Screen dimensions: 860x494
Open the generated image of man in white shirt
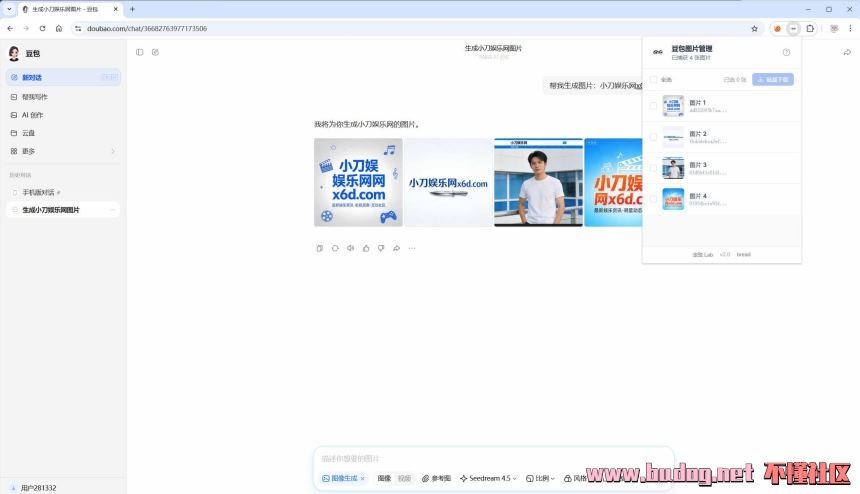click(x=538, y=182)
